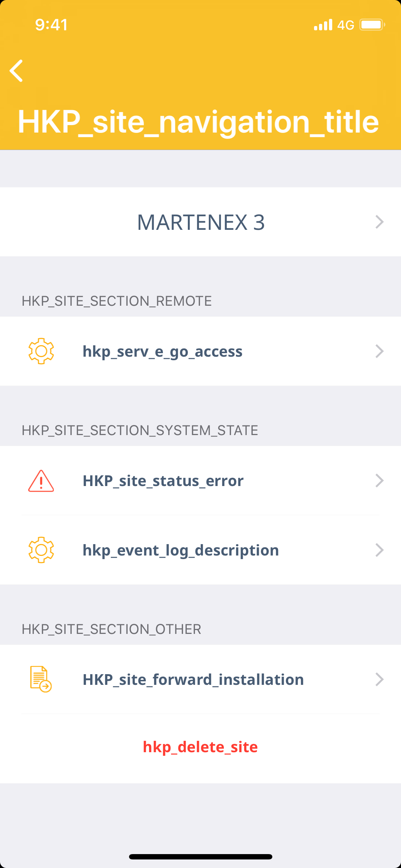This screenshot has width=401, height=868.
Task: Tap the back arrow in header
Action: 16,71
